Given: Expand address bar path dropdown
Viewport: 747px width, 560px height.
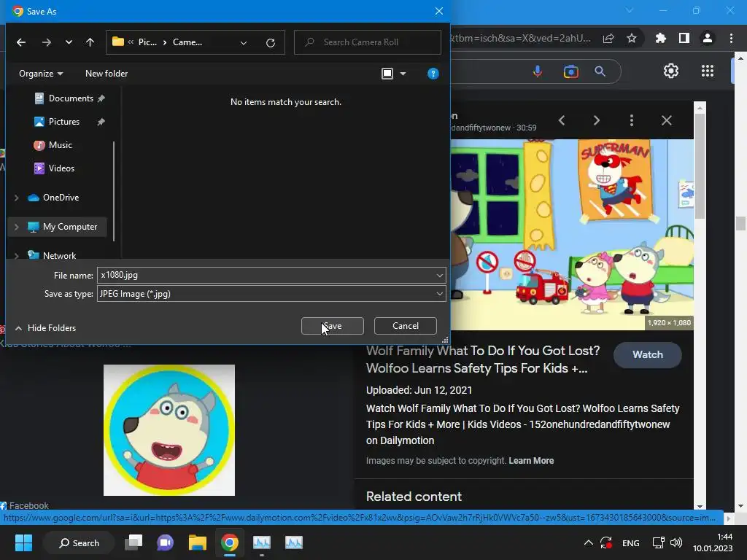Looking at the screenshot, I should click(x=244, y=43).
